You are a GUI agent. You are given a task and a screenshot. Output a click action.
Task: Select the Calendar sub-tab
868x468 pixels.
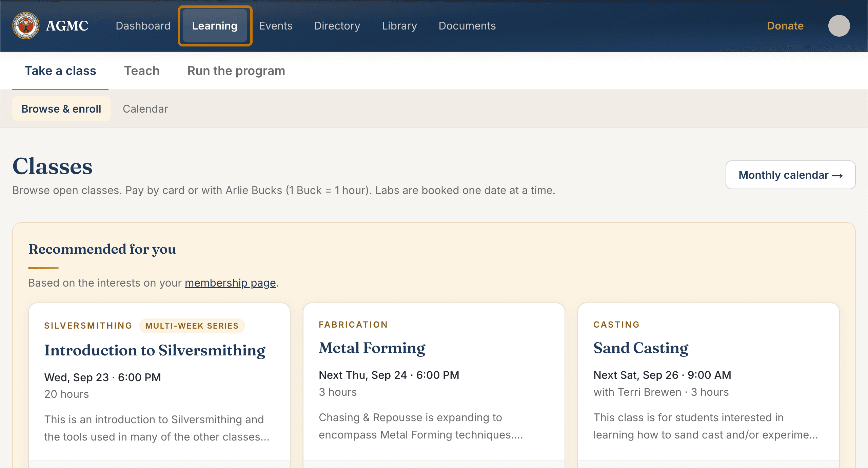[145, 109]
